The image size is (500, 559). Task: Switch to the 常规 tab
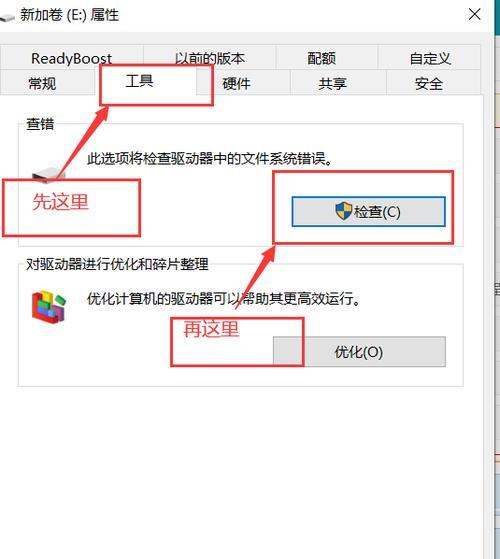[42, 83]
